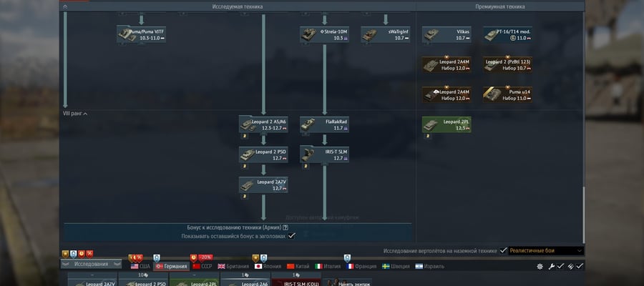Select the FlaRakRad vehicle card
Image resolution: width=644 pixels, height=286 pixels.
324,124
